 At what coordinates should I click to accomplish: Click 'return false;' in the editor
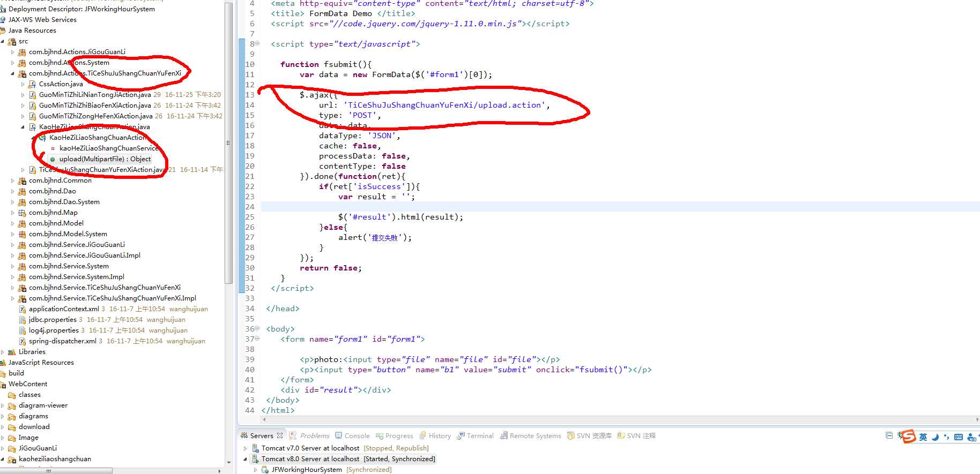[x=331, y=268]
